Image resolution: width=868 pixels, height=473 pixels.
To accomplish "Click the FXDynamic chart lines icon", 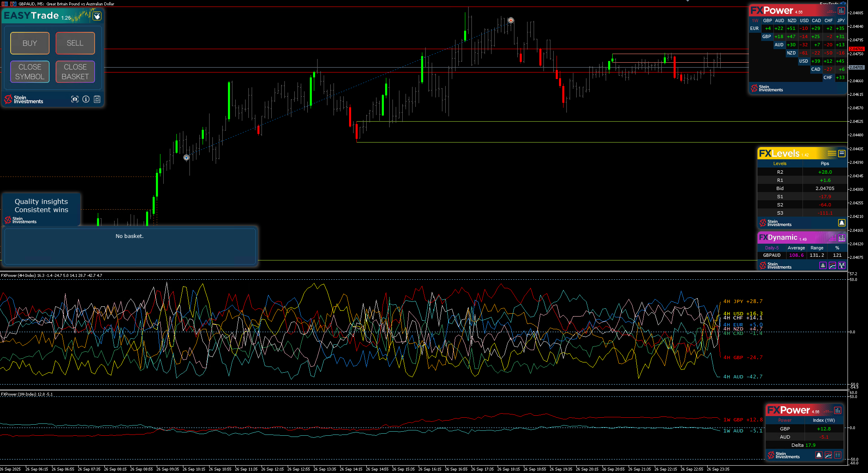I will 832,265.
